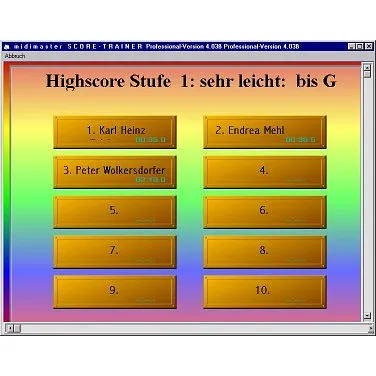
Task: Click empty highscore slot 4.
Action: tap(265, 172)
